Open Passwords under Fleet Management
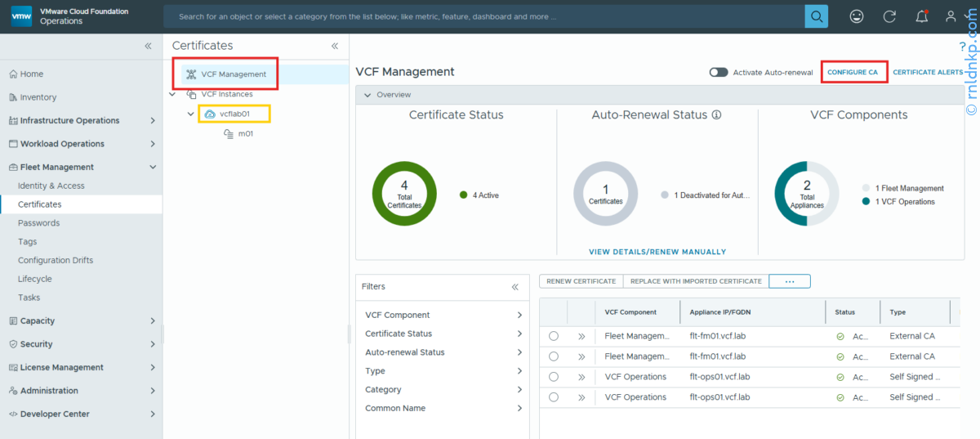Screen dimensions: 980x439 point(38,223)
